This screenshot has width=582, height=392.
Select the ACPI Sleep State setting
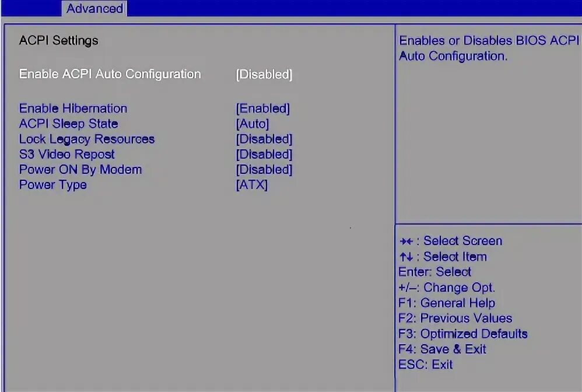click(x=69, y=124)
